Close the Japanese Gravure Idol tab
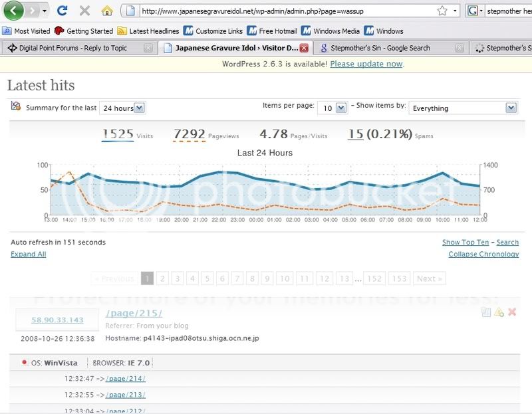532x414 pixels. coord(304,48)
